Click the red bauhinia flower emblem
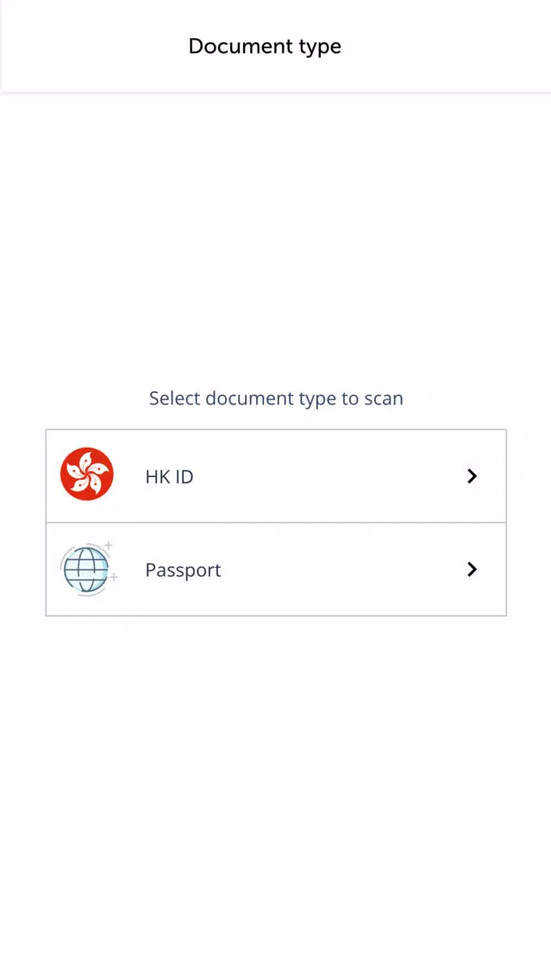551x980 pixels. point(87,474)
